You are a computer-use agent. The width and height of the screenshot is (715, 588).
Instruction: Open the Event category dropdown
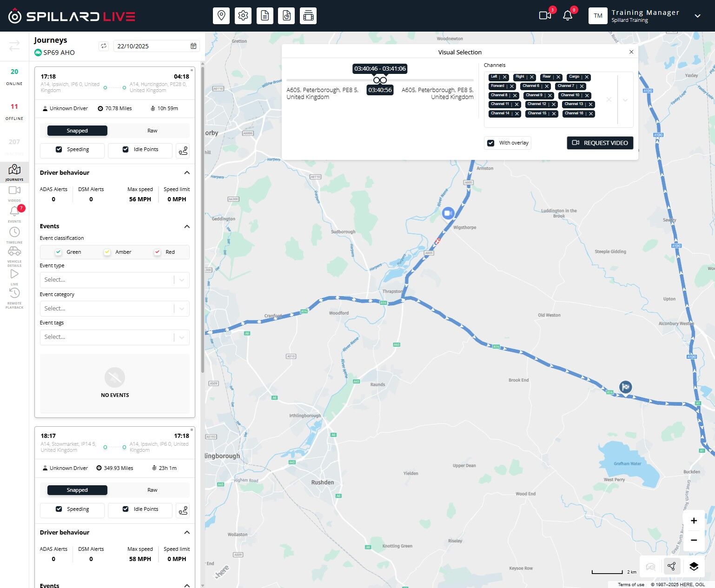(114, 309)
